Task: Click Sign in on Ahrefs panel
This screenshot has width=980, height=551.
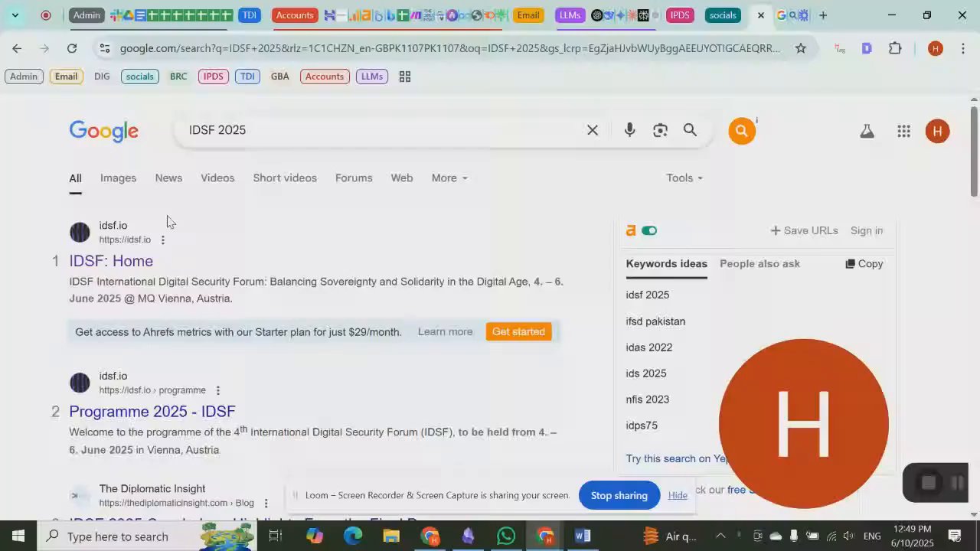Action: click(x=867, y=230)
